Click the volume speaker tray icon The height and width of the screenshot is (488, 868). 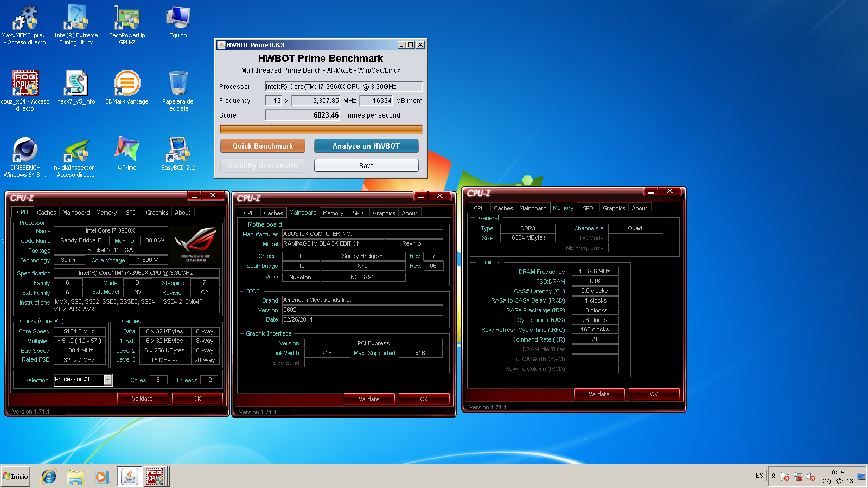click(811, 477)
